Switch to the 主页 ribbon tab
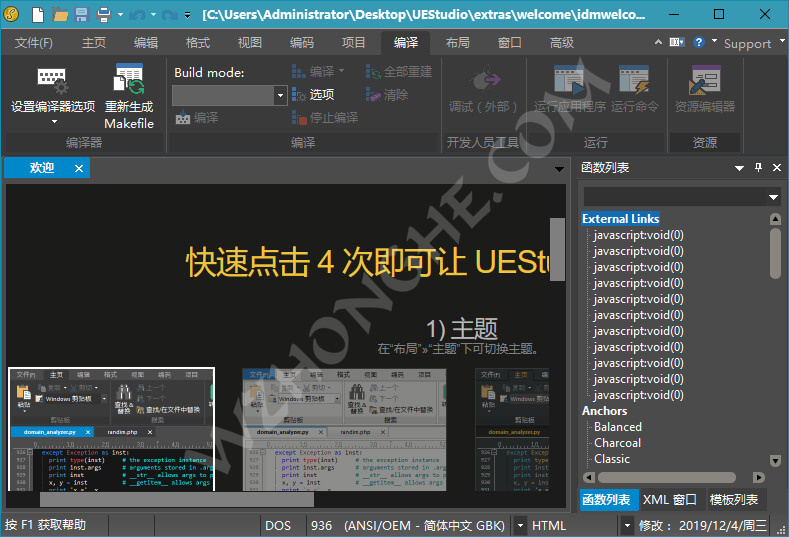 (x=94, y=43)
